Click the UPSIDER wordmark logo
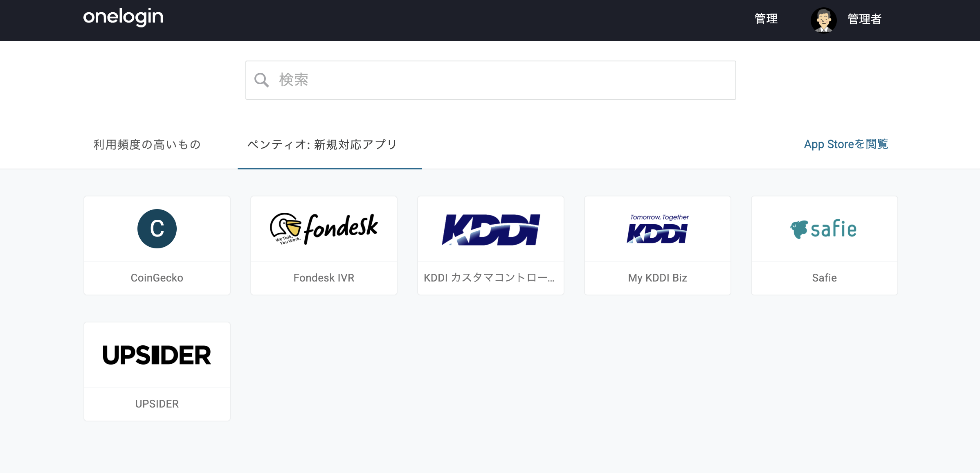The image size is (980, 473). pyautogui.click(x=157, y=355)
